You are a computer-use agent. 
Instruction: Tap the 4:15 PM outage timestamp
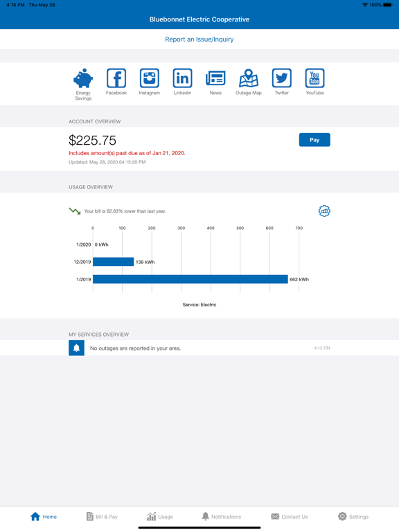[x=322, y=348]
